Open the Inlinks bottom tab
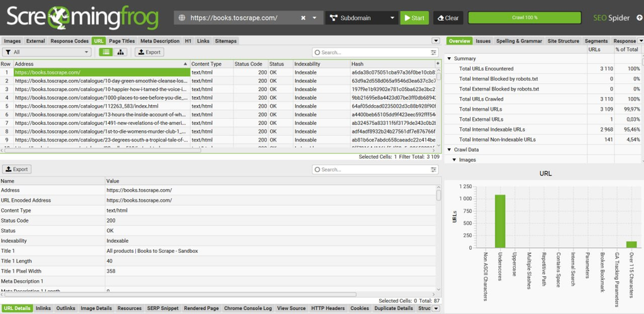644x314 pixels. point(43,308)
